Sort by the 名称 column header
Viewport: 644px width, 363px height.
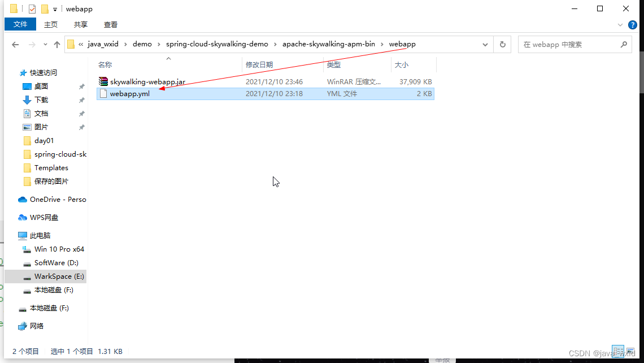tap(105, 64)
